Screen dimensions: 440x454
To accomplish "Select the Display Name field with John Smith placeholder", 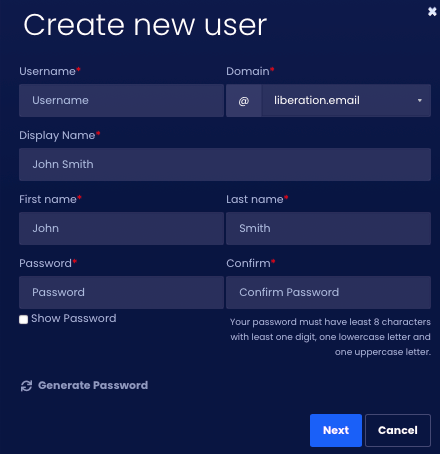I will point(225,165).
